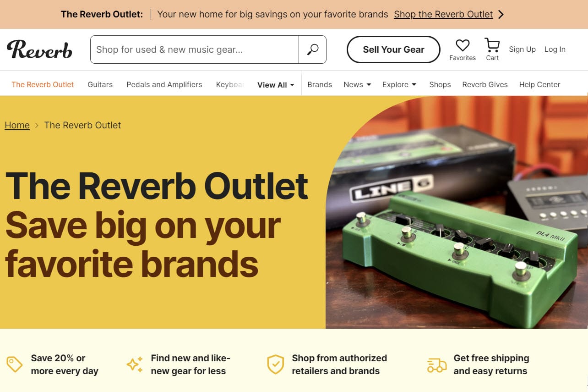The image size is (588, 392).
Task: Click the price tag savings icon
Action: click(x=15, y=364)
